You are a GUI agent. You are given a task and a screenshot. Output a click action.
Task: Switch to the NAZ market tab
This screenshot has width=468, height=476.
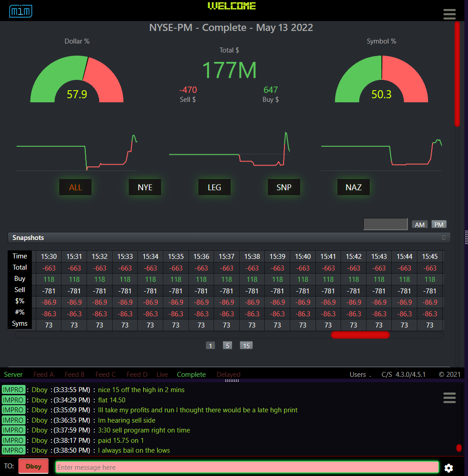(x=354, y=187)
